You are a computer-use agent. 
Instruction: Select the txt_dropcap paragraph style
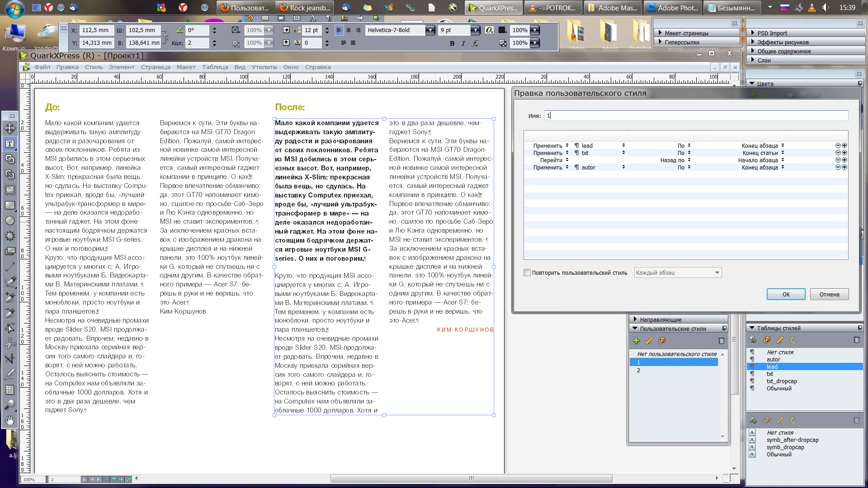pyautogui.click(x=782, y=381)
